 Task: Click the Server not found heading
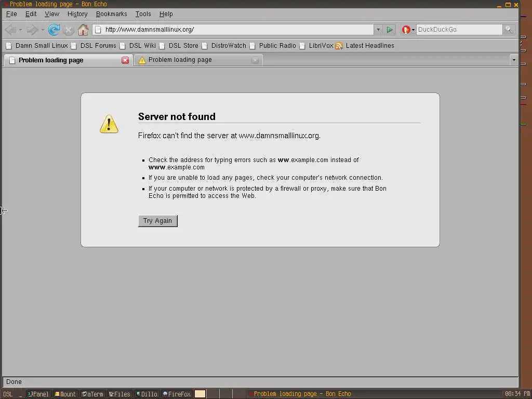[x=177, y=117]
